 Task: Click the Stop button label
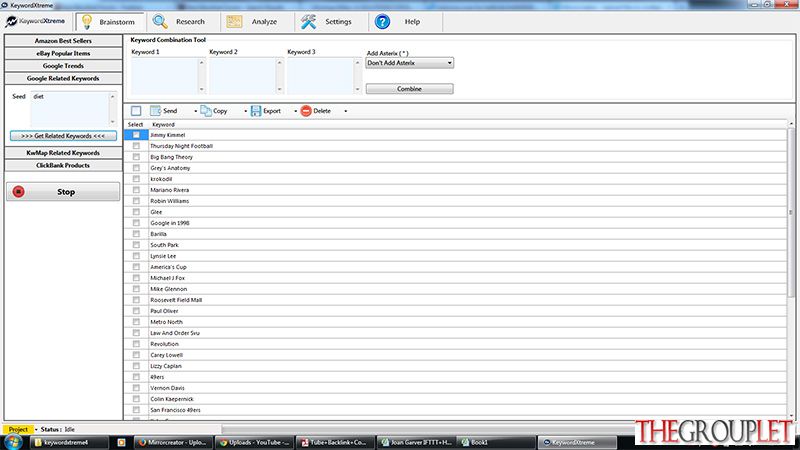coord(66,192)
